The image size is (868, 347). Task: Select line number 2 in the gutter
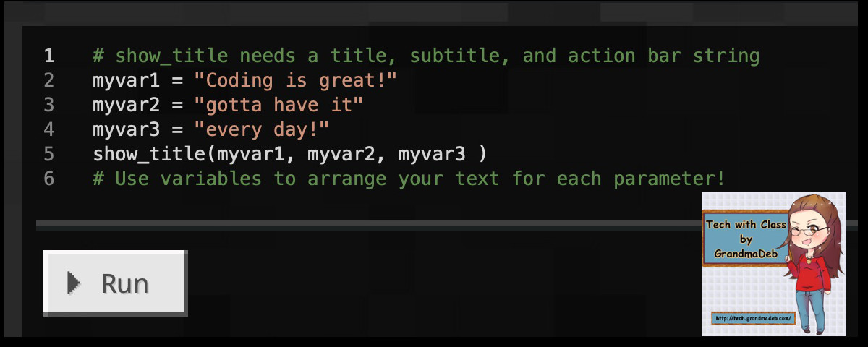pyautogui.click(x=48, y=80)
